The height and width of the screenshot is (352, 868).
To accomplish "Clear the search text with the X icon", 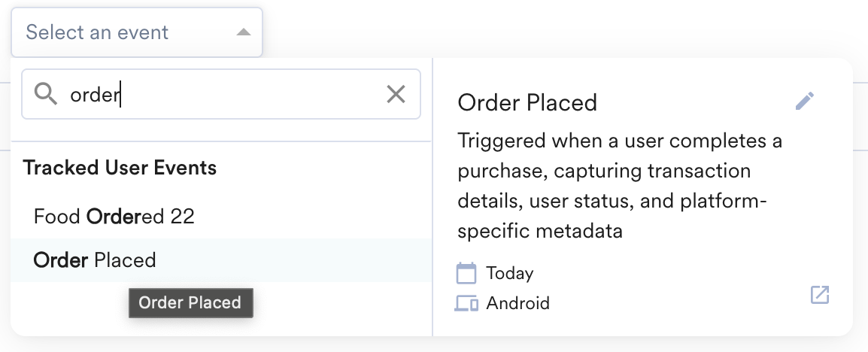I will point(396,94).
